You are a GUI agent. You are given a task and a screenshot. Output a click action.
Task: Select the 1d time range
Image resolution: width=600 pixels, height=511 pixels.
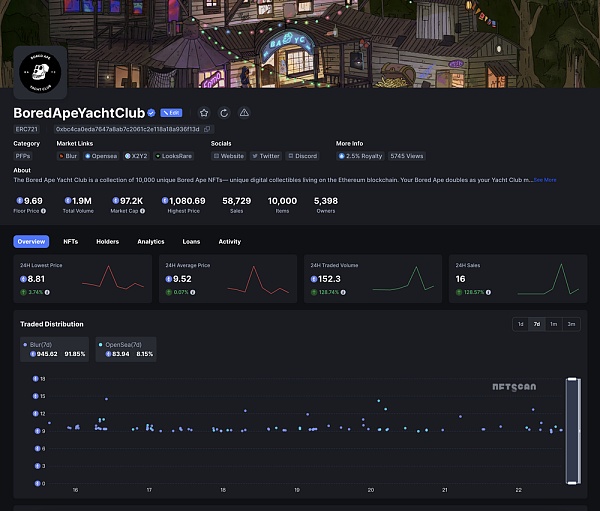pos(520,324)
